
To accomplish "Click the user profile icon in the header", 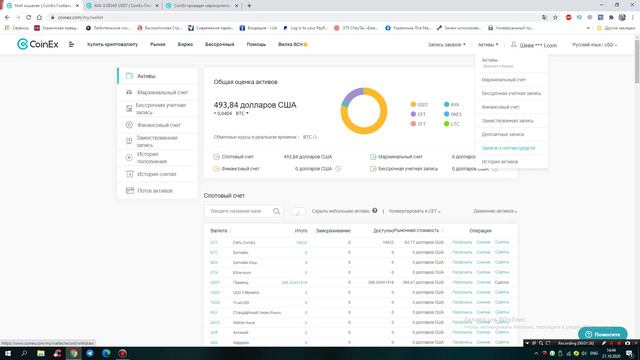I will [x=513, y=44].
